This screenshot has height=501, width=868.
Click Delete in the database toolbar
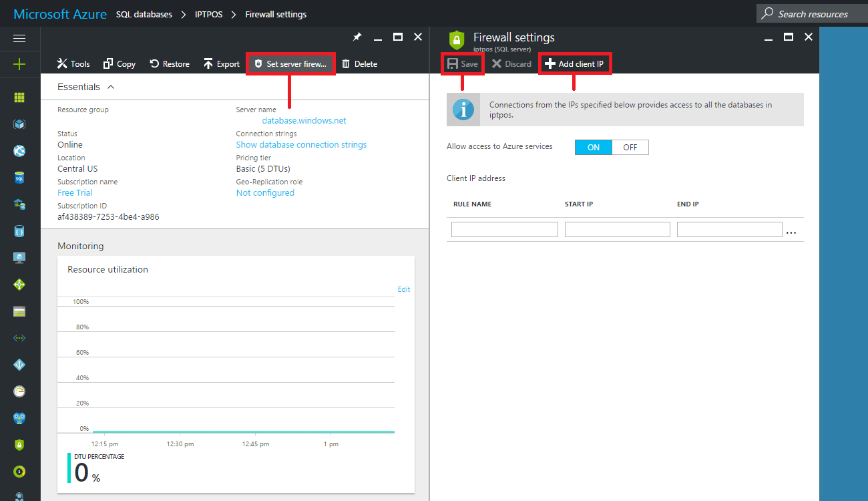[x=359, y=64]
